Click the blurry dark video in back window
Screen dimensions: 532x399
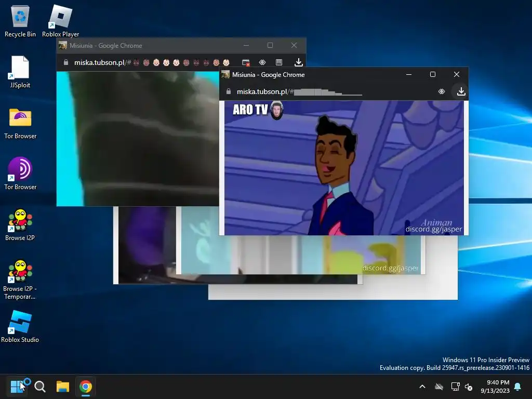pos(138,138)
